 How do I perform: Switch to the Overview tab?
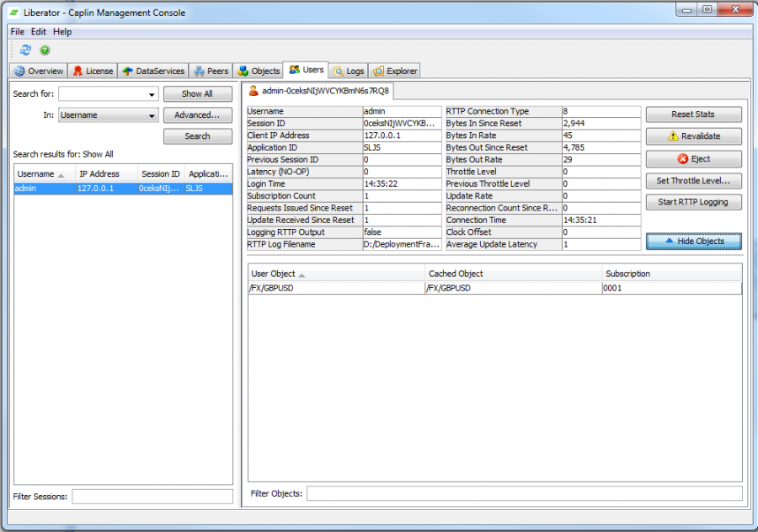39,71
